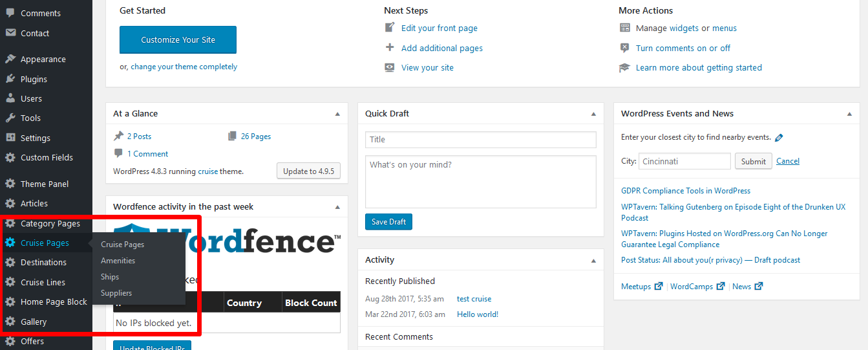This screenshot has width=868, height=350.
Task: Click the Plugins plug icon
Action: click(x=10, y=79)
